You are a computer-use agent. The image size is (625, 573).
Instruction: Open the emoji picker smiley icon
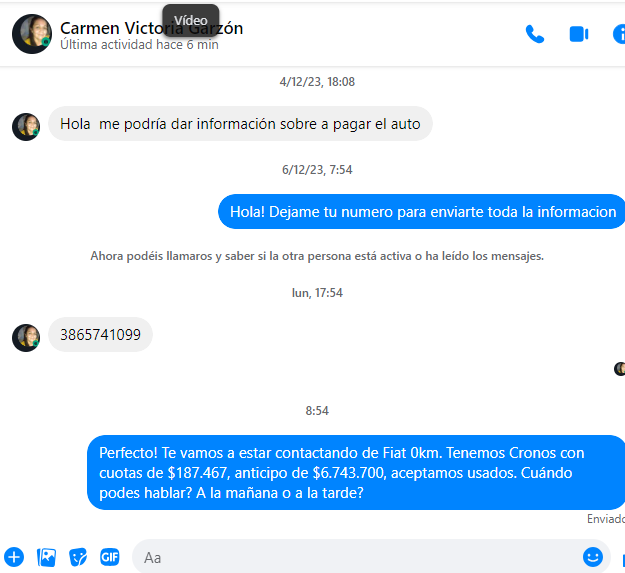click(x=593, y=557)
